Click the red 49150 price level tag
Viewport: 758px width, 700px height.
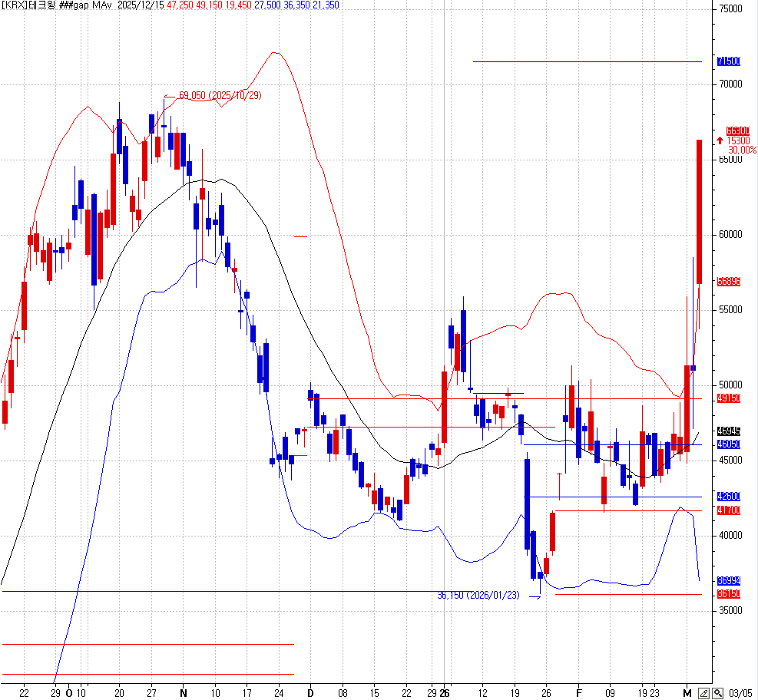727,398
